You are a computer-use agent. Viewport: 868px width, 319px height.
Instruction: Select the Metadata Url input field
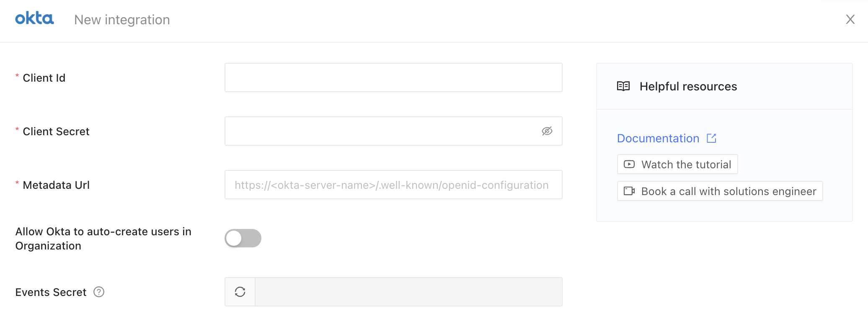point(393,185)
